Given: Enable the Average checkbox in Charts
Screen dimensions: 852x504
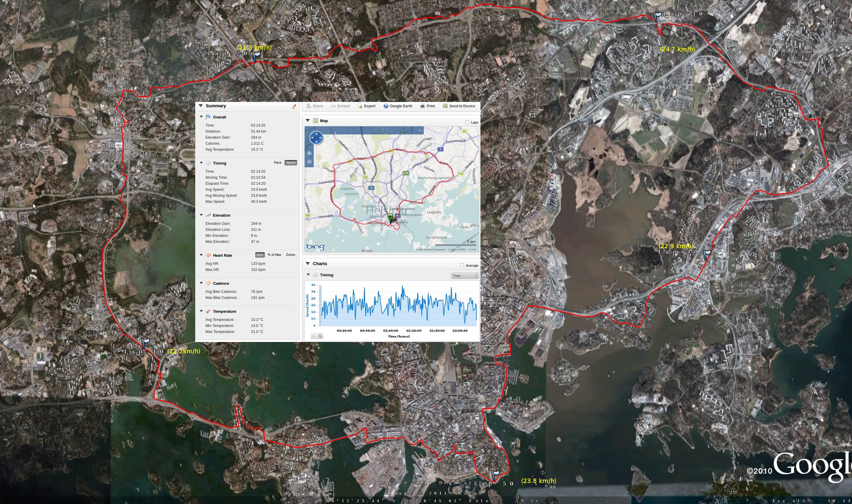Looking at the screenshot, I should [x=462, y=265].
